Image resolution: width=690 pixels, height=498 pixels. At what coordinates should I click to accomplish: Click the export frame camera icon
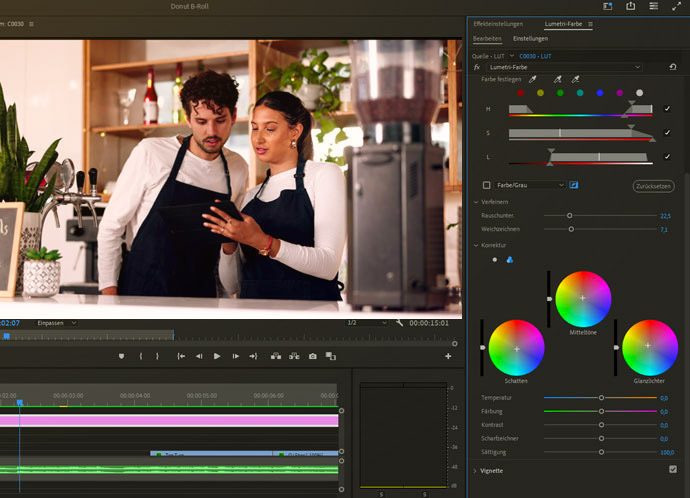pos(313,356)
